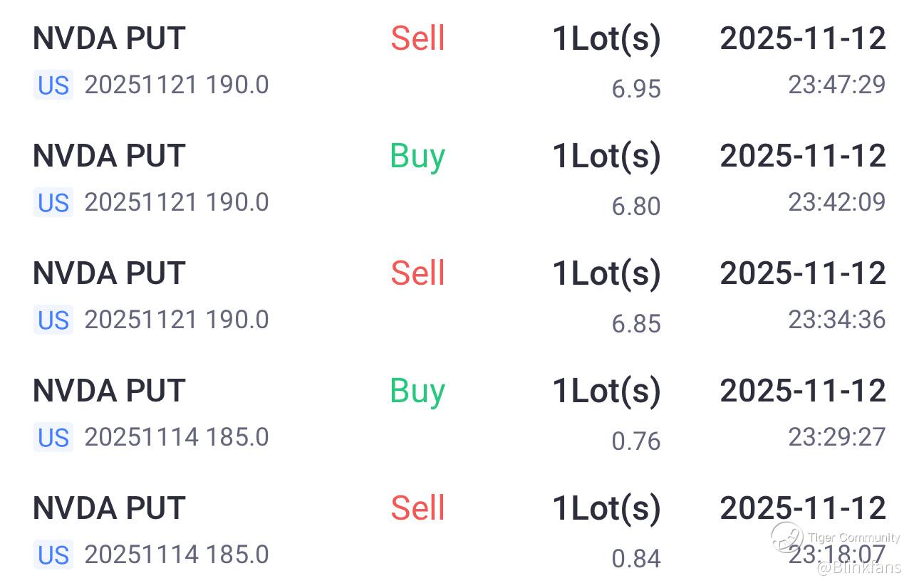Click the 20251114 185.0 contract in the 23:29:27 row
Viewport: 919px width, 588px height.
pos(177,437)
